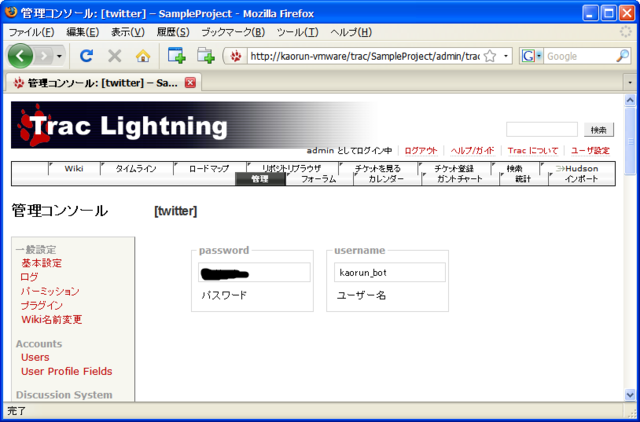Open the ファイル(F) menu
The height and width of the screenshot is (422, 640).
tap(31, 32)
